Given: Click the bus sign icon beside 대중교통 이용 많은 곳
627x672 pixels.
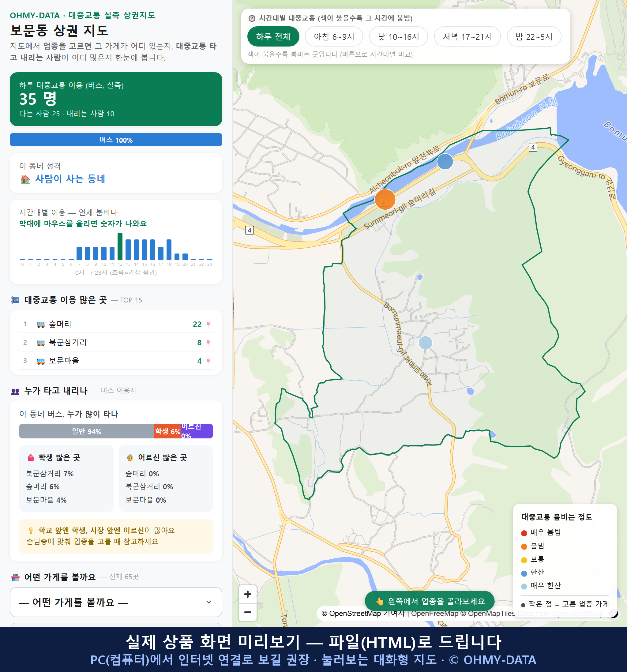Looking at the screenshot, I should [x=15, y=300].
